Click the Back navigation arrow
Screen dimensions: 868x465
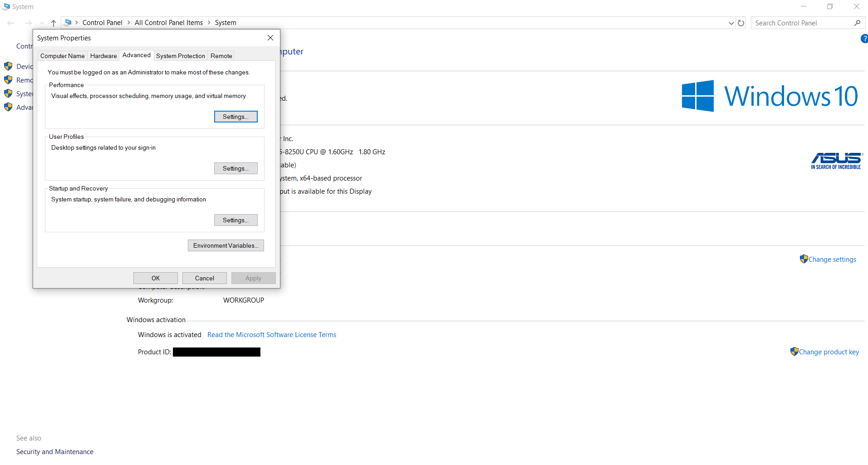[11, 23]
